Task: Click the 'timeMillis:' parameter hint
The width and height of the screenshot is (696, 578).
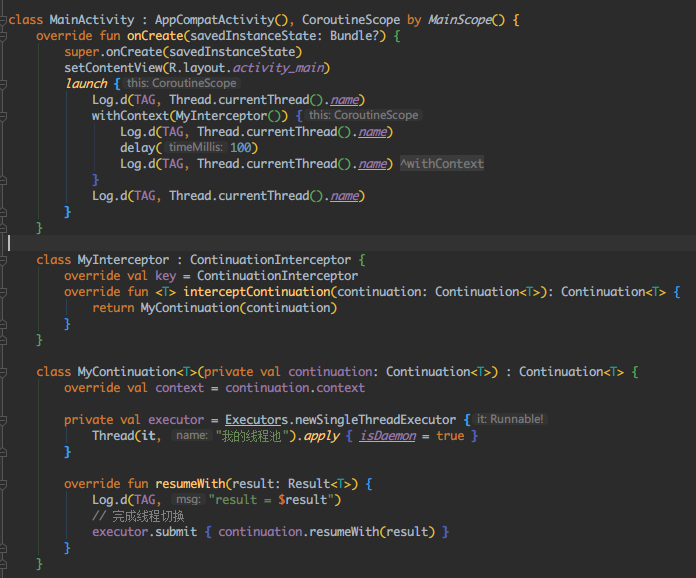Action: point(196,147)
